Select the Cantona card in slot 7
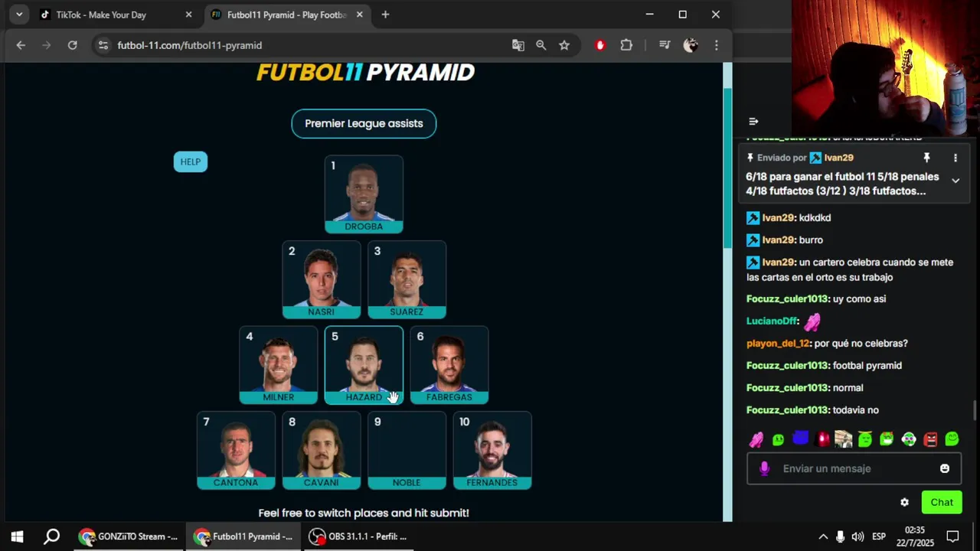 coord(236,451)
